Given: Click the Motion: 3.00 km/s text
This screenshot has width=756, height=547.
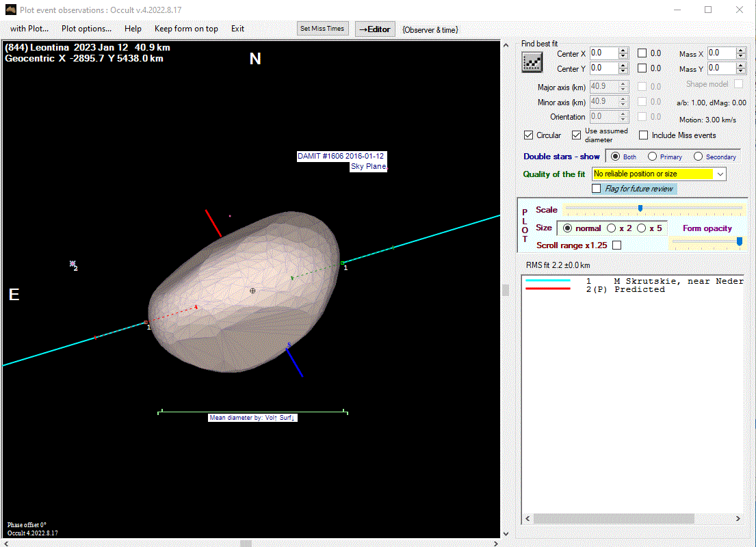Looking at the screenshot, I should (708, 120).
